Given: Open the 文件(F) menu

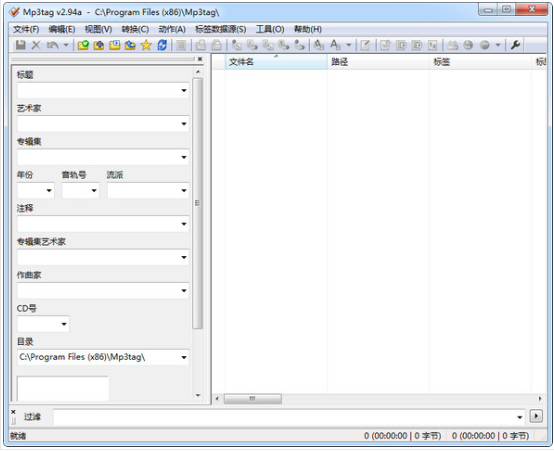Looking at the screenshot, I should [x=26, y=29].
